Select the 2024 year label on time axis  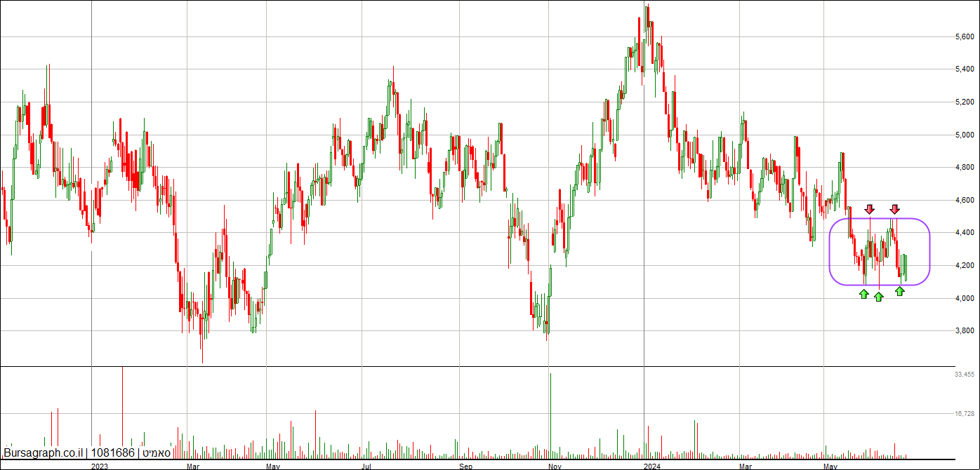point(652,466)
